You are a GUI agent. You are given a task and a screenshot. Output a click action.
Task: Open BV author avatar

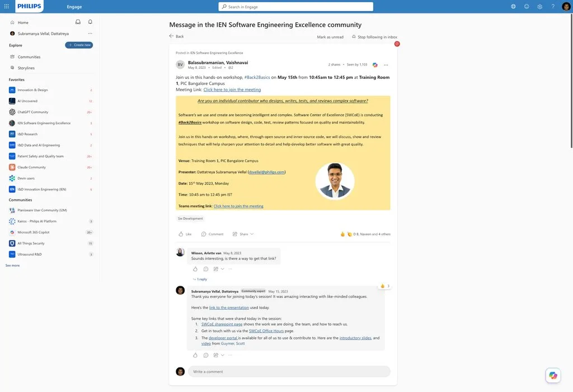point(180,65)
